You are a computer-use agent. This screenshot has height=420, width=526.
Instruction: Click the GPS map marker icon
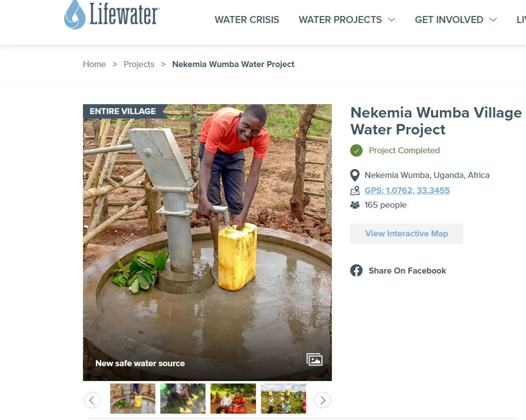355,191
